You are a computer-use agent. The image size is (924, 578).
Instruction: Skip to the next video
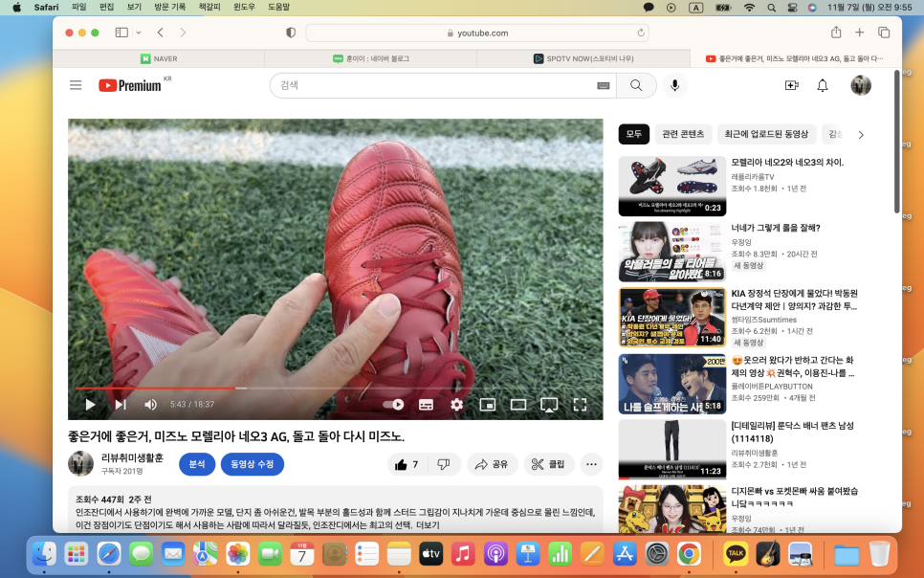click(x=121, y=405)
